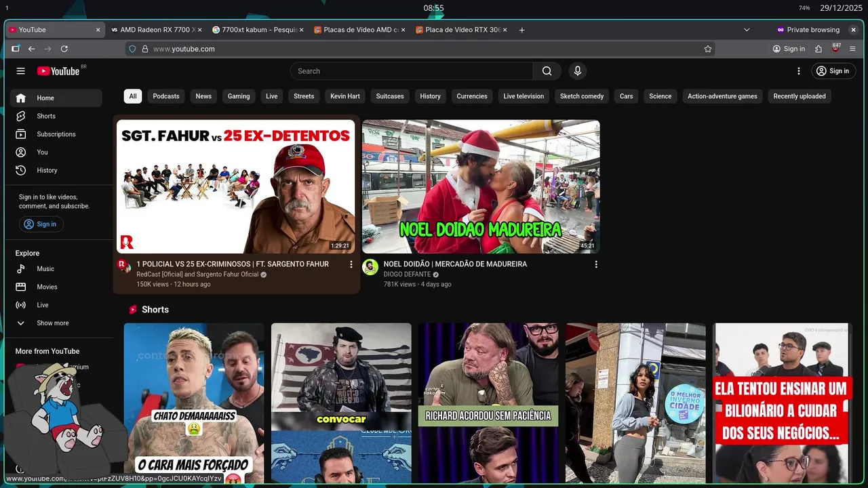
Task: Open 1 POLICIAL VS 25 EX-CRIMINOSOS title
Action: pyautogui.click(x=233, y=264)
